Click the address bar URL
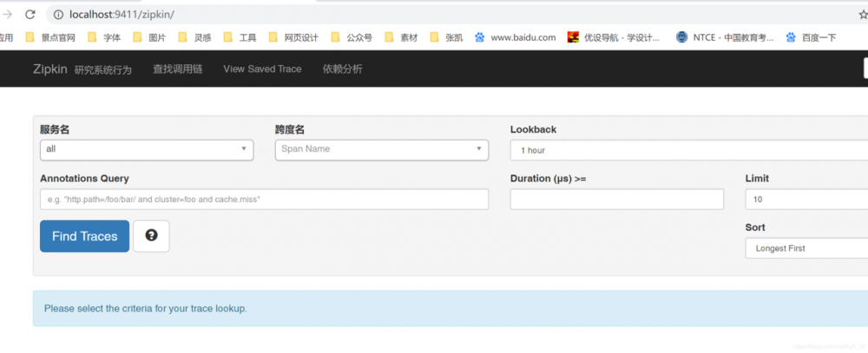This screenshot has width=868, height=353. tap(122, 15)
